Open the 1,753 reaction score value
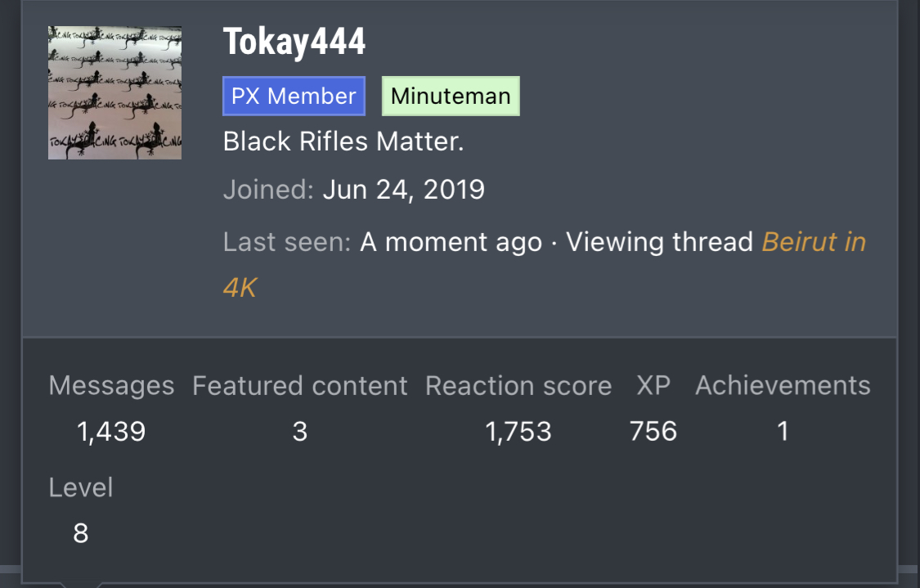The image size is (920, 588). (518, 432)
